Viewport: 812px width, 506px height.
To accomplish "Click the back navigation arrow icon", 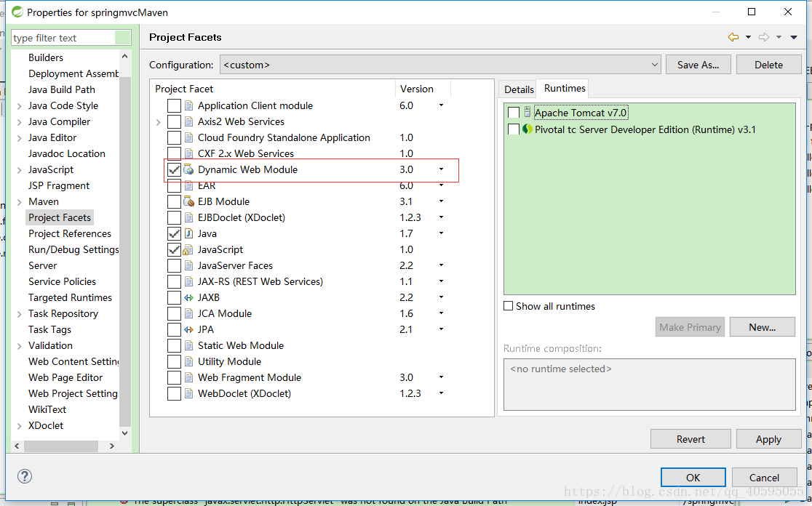I will 733,37.
